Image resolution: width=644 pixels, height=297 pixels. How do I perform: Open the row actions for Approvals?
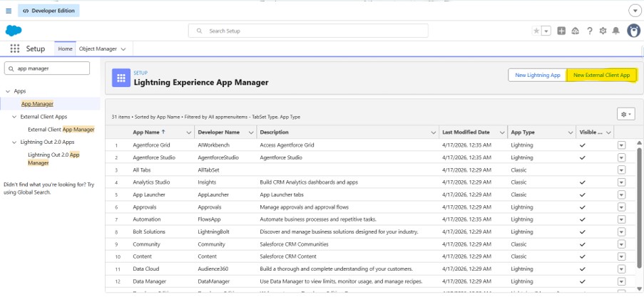point(621,207)
